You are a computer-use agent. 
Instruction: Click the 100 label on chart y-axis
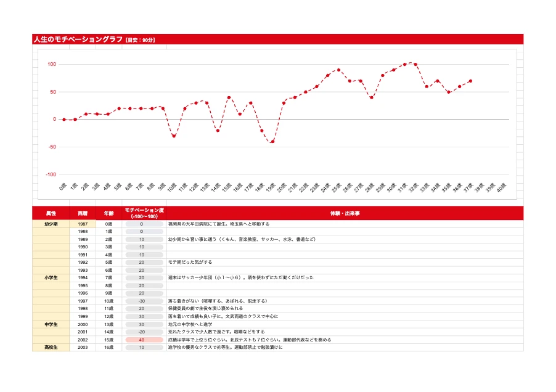pos(52,64)
